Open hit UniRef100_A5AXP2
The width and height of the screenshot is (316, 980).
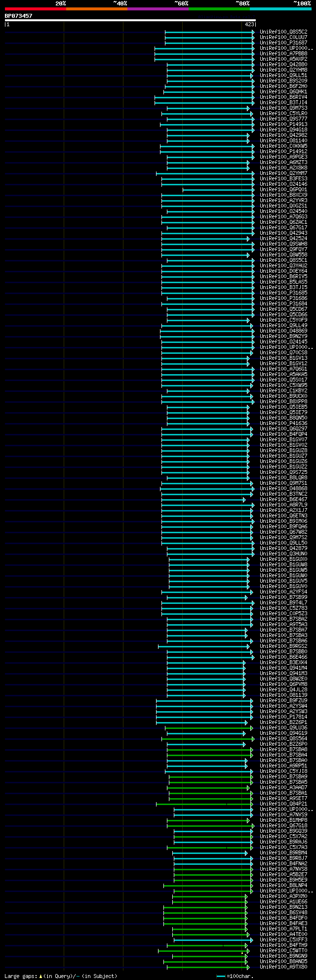point(283,59)
